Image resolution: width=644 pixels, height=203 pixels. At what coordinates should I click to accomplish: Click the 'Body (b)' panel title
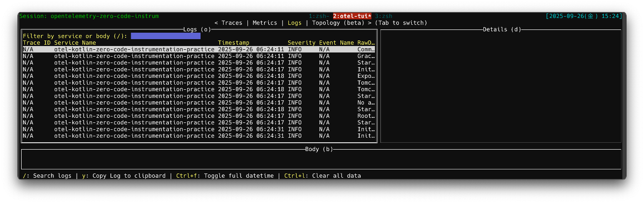[319, 149]
